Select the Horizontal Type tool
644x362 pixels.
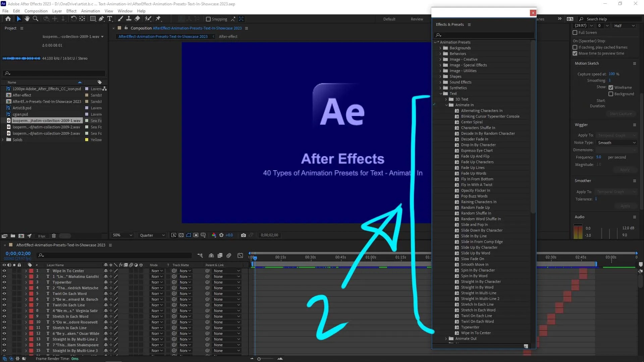[x=110, y=19]
